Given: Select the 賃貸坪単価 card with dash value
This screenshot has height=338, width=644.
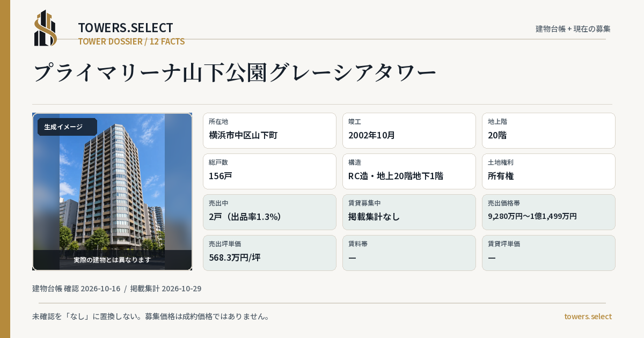Looking at the screenshot, I should tap(548, 253).
